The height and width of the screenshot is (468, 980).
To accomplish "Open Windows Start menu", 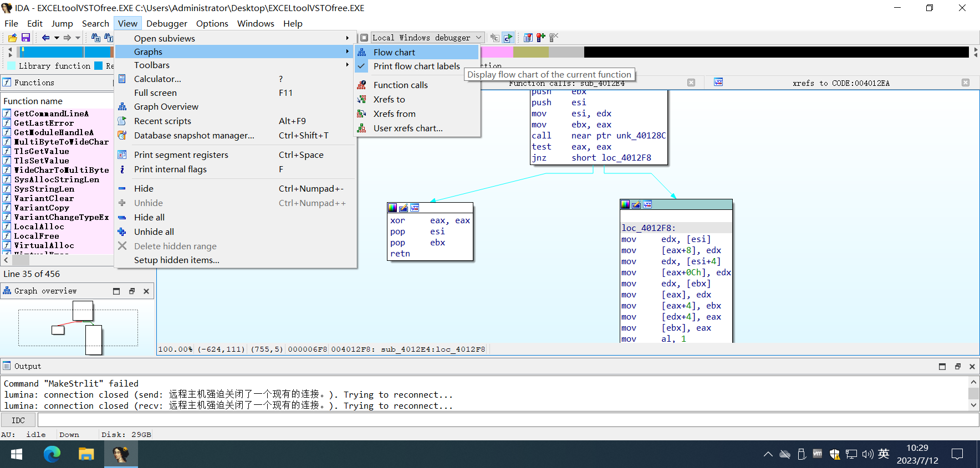I will pos(17,454).
